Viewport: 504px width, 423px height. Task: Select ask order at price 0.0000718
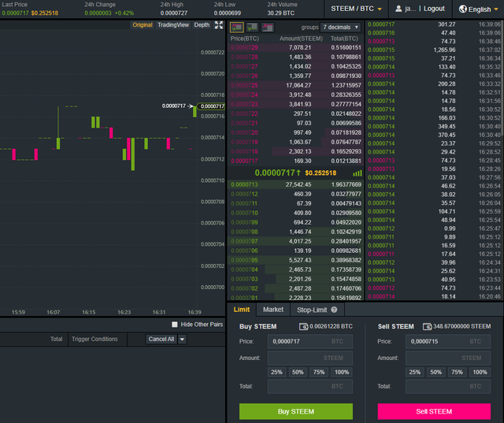(296, 152)
